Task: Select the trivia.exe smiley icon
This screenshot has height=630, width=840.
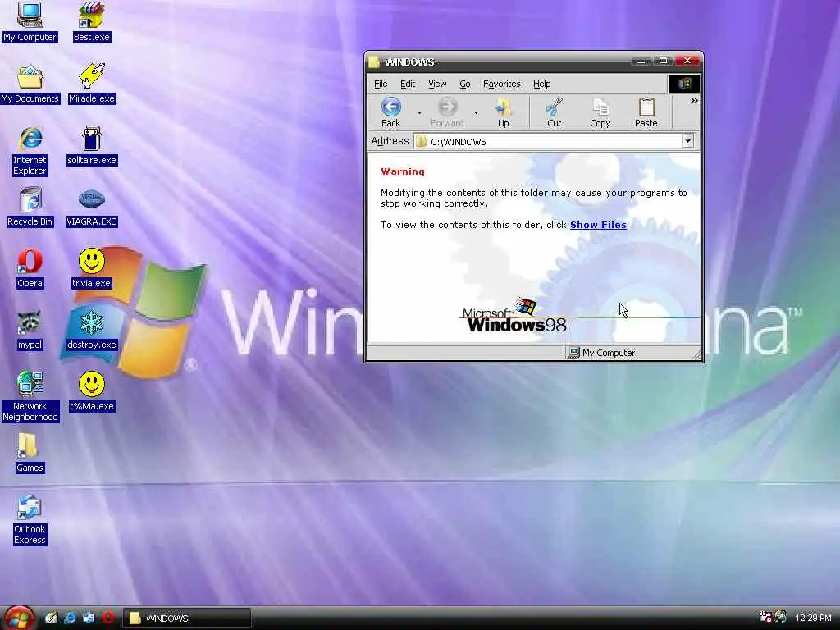Action: click(92, 268)
